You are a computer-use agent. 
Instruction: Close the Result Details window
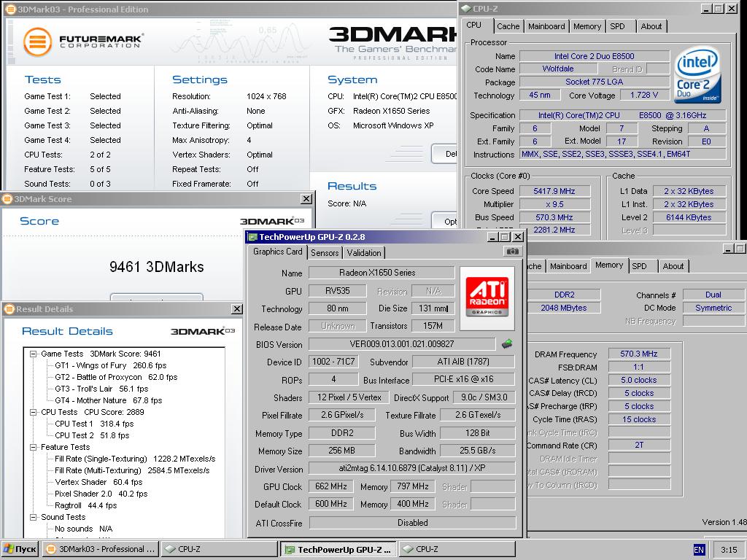click(237, 309)
